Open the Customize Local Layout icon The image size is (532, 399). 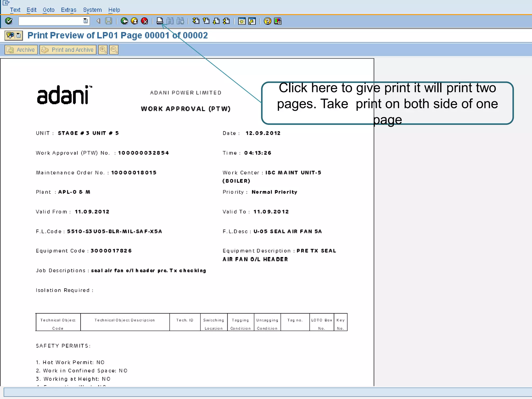pos(278,21)
